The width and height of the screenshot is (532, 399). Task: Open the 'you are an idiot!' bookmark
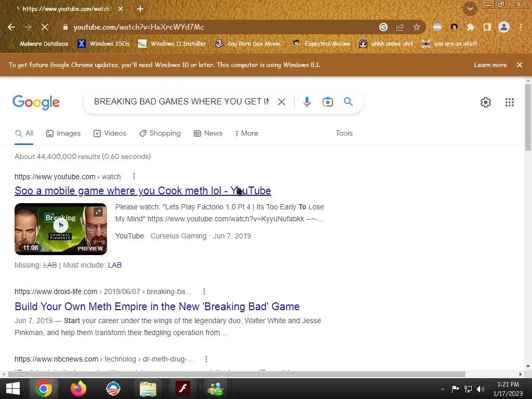coord(449,44)
